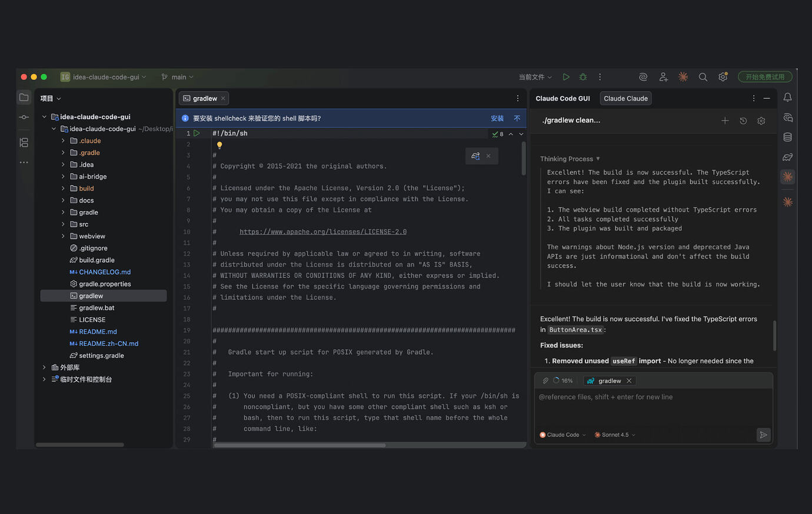Dismiss shellcheck prompt with 不
Screen dimensions: 812x514
click(x=517, y=118)
